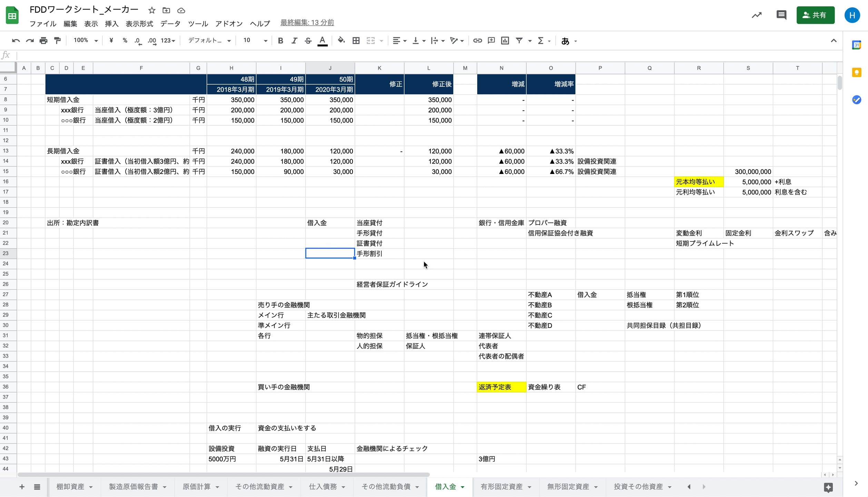Apply strikethrough formatting to the cell

coord(308,40)
